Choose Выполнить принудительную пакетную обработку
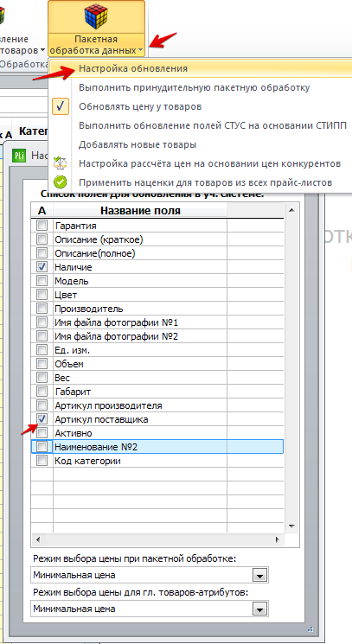Screen dimensions: 352x644 195,87
